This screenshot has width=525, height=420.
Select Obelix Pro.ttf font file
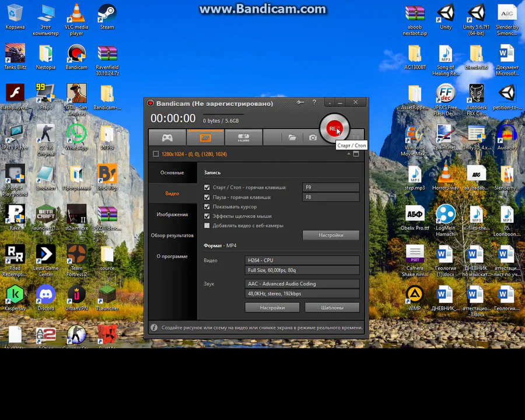click(415, 218)
